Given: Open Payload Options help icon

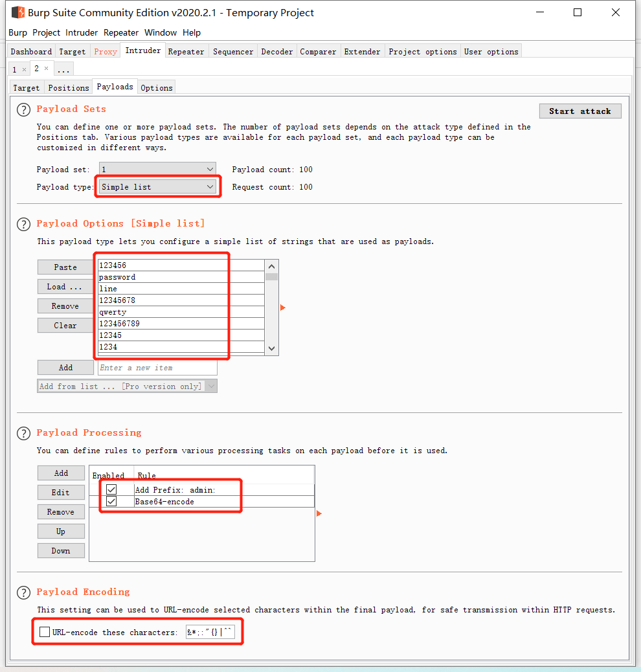Looking at the screenshot, I should coord(23,224).
